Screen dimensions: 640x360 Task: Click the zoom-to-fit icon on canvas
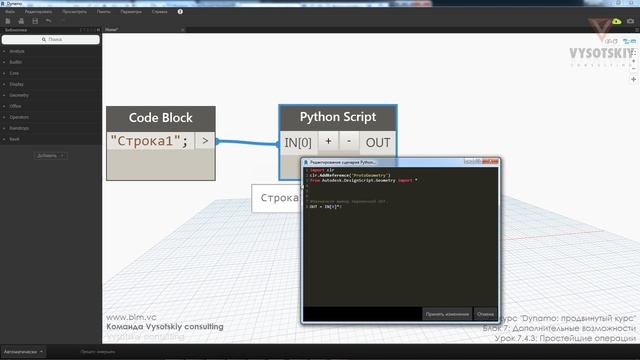coord(633,53)
